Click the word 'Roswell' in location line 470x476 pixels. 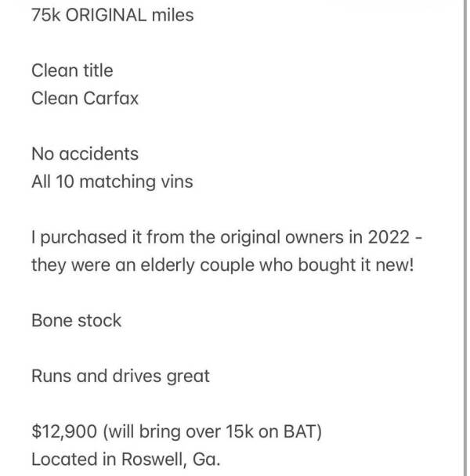(152, 459)
